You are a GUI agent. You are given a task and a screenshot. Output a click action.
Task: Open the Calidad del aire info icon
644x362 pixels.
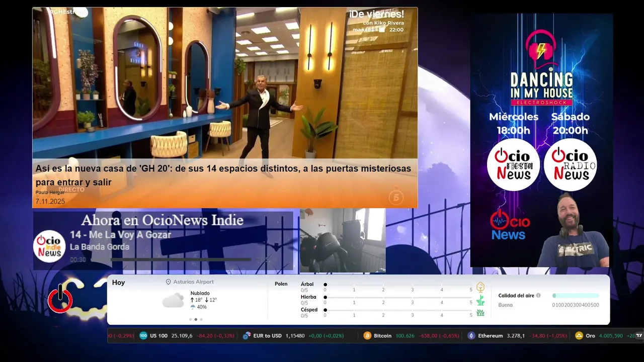(x=538, y=296)
